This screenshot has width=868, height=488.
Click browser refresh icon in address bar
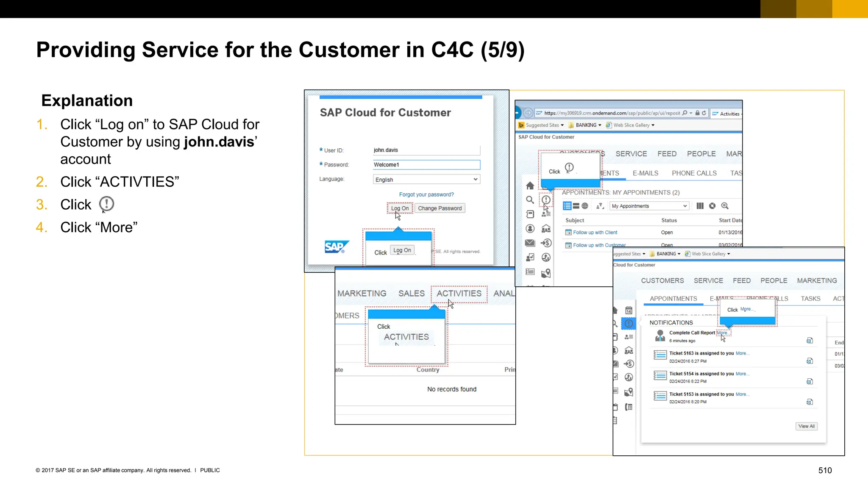pyautogui.click(x=704, y=113)
